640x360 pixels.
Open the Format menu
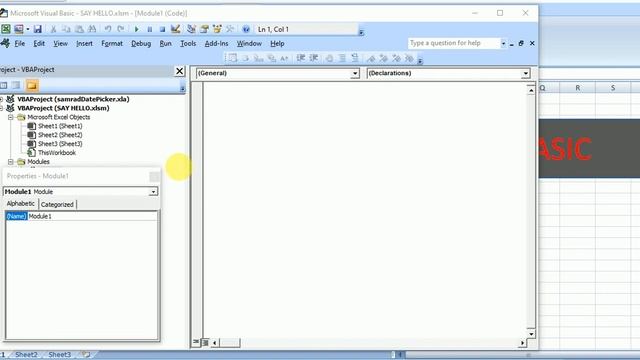click(112, 43)
